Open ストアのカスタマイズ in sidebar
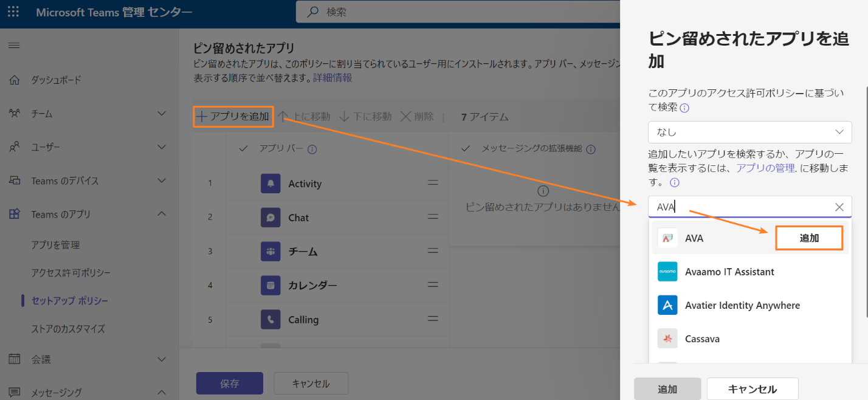Image resolution: width=868 pixels, height=400 pixels. [x=68, y=329]
